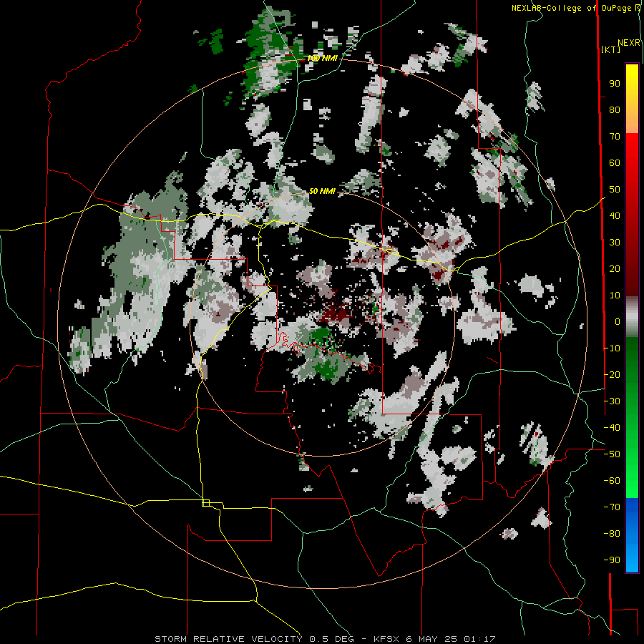Click the "KFSX" radar site identifier
This screenshot has width=644, height=644.
(386, 639)
